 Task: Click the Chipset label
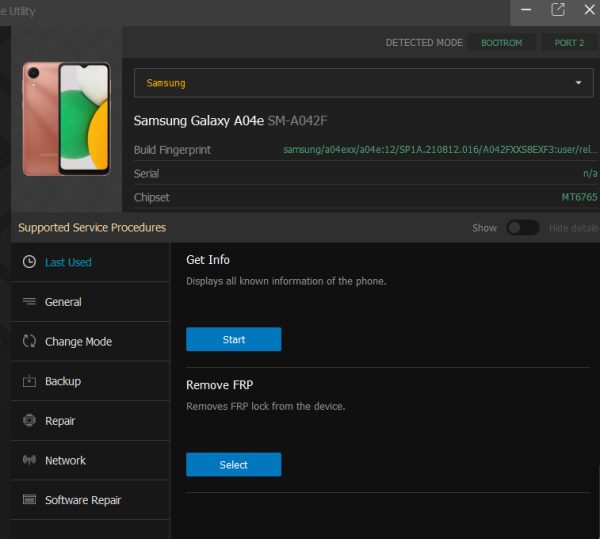click(152, 197)
